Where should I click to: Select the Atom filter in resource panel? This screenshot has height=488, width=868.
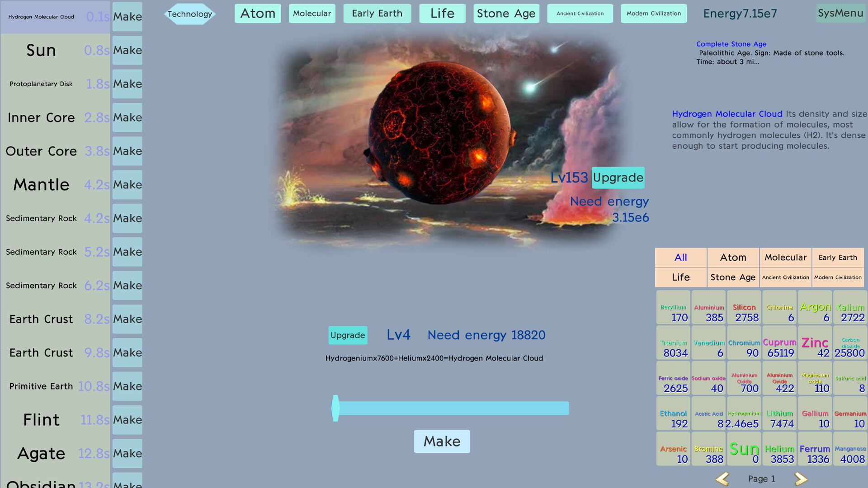pos(733,257)
